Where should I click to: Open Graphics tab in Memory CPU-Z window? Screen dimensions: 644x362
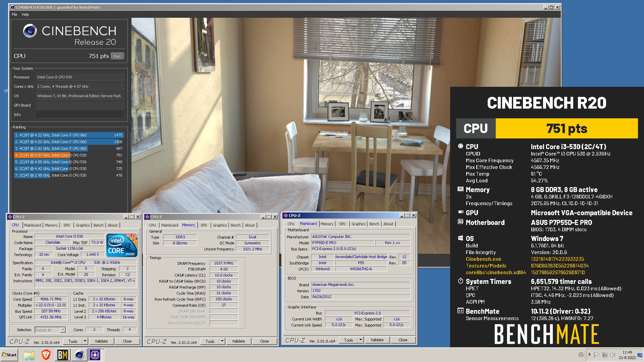point(220,225)
